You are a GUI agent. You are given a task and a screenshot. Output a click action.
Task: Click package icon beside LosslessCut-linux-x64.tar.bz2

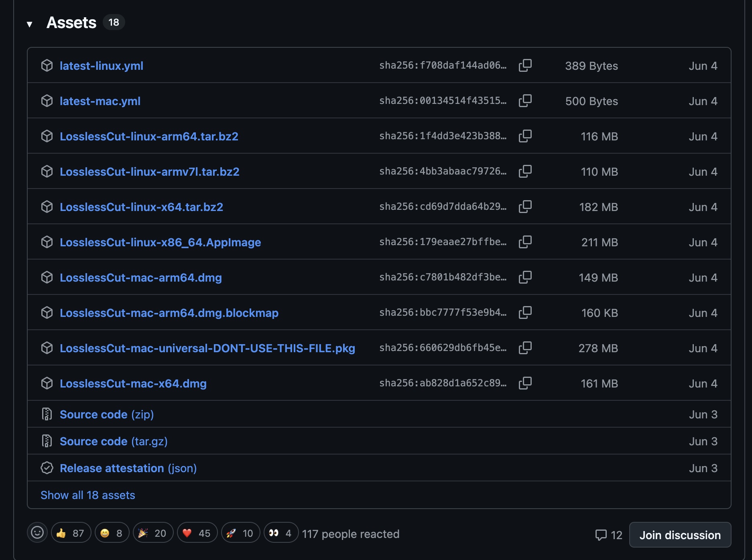(47, 207)
